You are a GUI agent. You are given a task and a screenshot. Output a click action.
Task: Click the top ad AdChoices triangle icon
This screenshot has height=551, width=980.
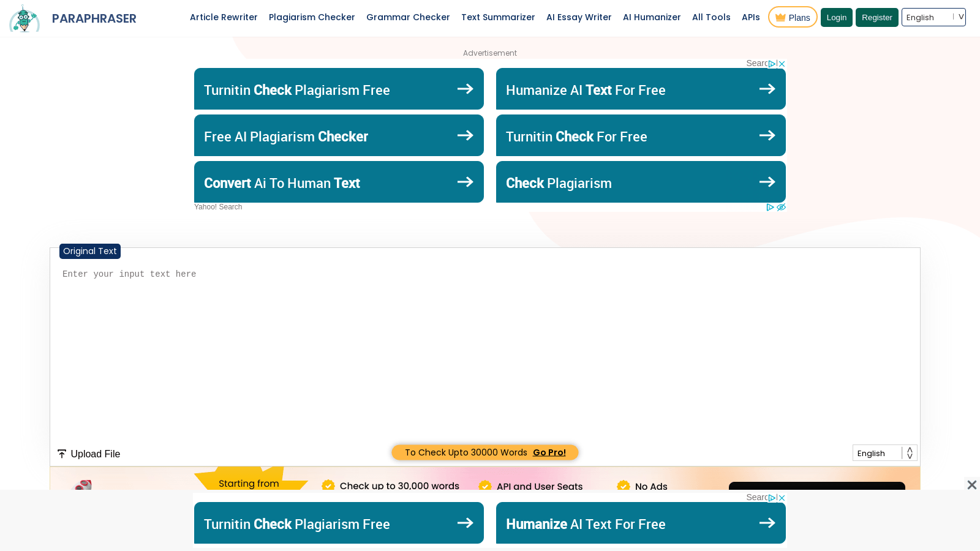tap(772, 64)
